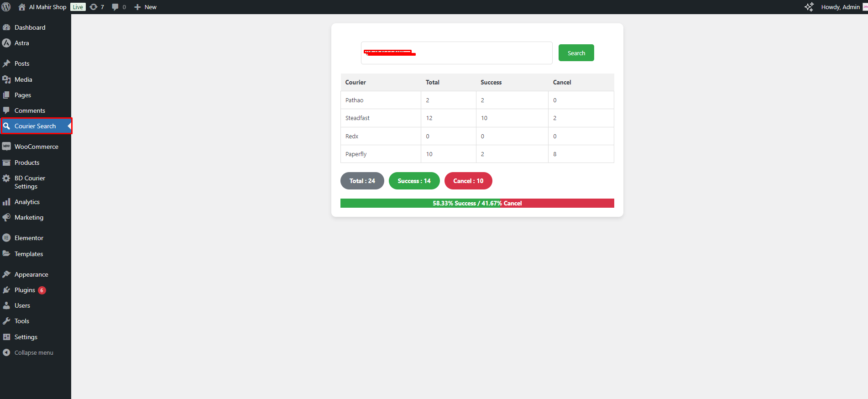Click the Templates folder icon
868x399 pixels.
(6, 254)
